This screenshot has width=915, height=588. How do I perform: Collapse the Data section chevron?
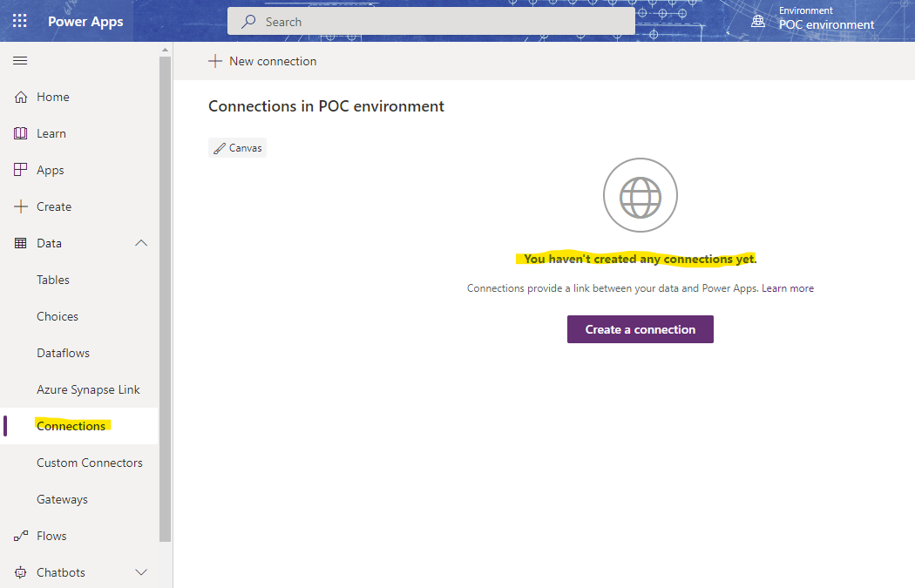(140, 242)
